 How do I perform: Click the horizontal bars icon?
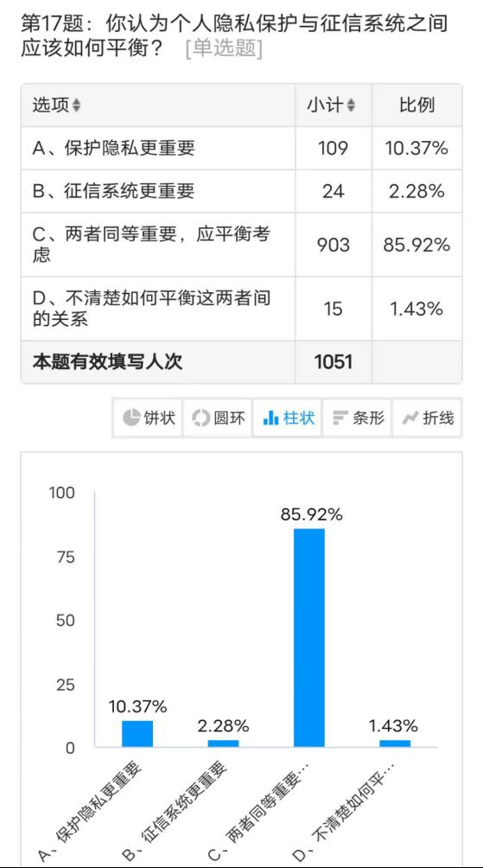[x=340, y=418]
